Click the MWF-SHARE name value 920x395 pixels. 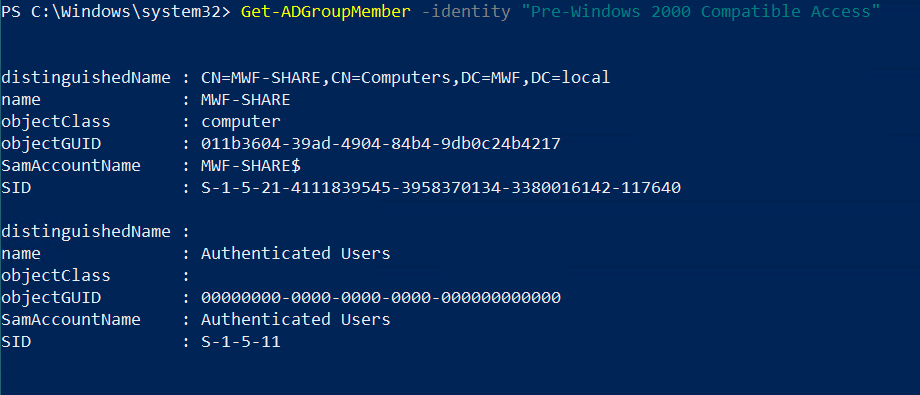[x=246, y=100]
